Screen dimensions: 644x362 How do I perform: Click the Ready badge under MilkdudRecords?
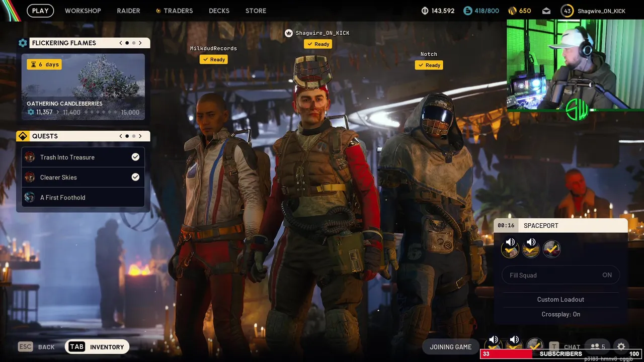(214, 59)
